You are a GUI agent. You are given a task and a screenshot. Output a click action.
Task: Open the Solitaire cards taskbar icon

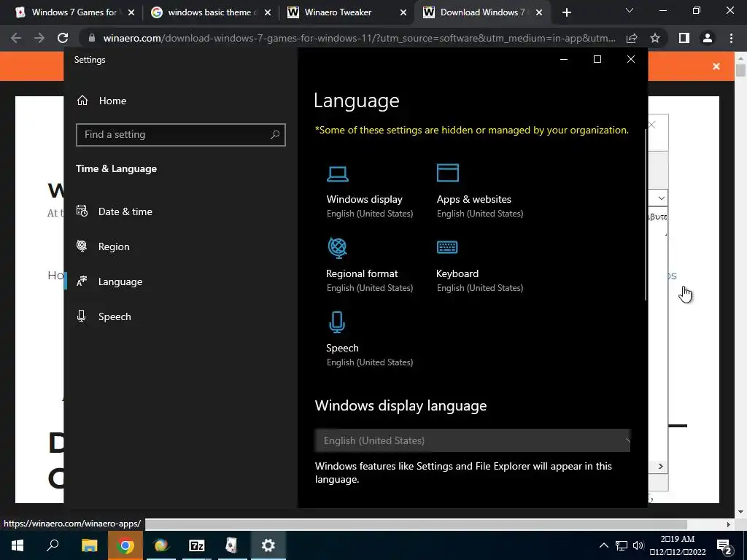coord(231,545)
